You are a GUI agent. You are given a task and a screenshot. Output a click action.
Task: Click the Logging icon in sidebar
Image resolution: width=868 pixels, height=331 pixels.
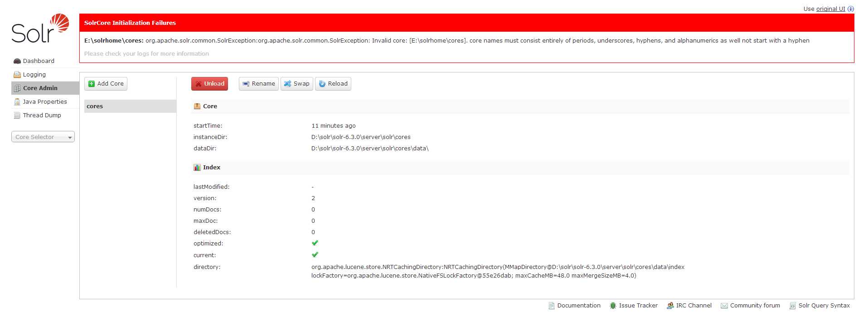17,75
